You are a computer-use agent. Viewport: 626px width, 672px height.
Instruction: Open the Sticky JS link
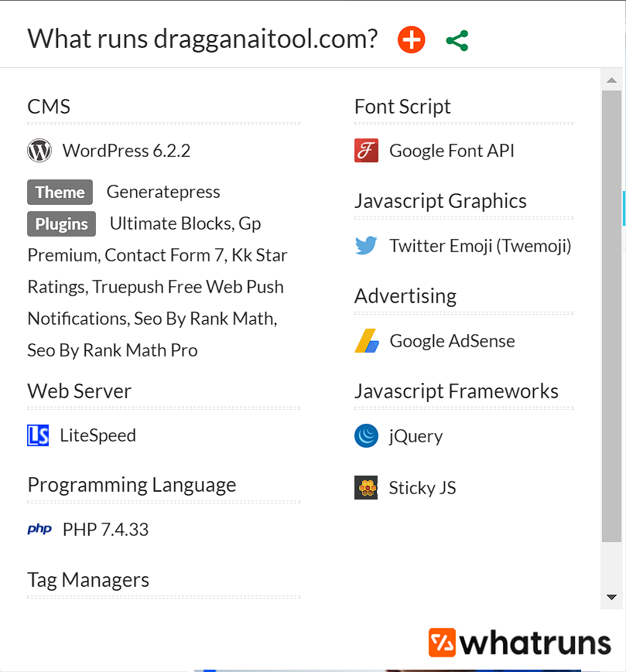422,488
